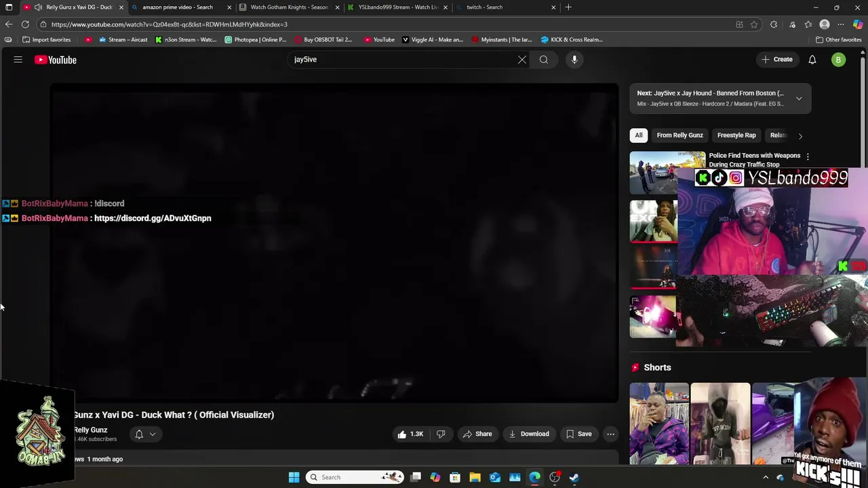The height and width of the screenshot is (488, 868).
Task: Click the Windows taskbar search box
Action: coord(355,477)
